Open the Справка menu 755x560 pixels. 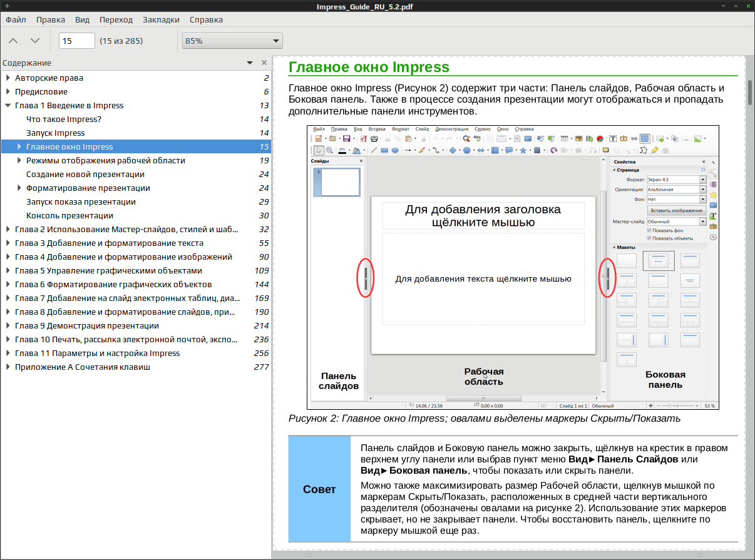click(x=206, y=19)
